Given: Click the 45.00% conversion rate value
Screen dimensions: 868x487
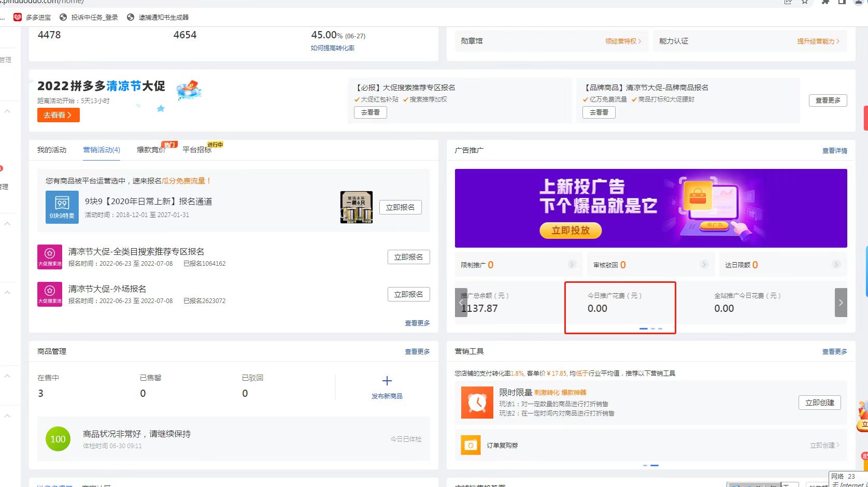Looking at the screenshot, I should (326, 35).
